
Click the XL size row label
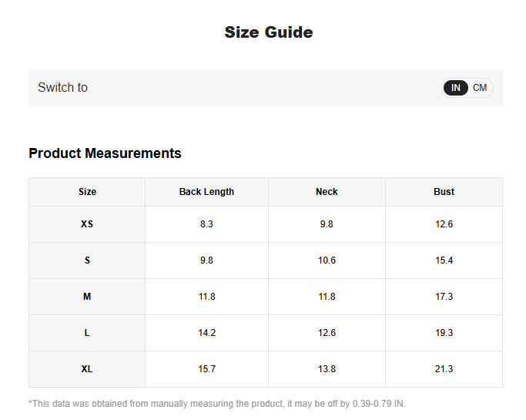[87, 369]
